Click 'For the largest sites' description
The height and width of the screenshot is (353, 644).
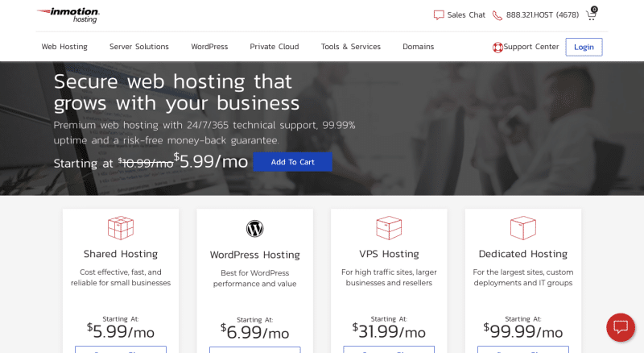522,277
